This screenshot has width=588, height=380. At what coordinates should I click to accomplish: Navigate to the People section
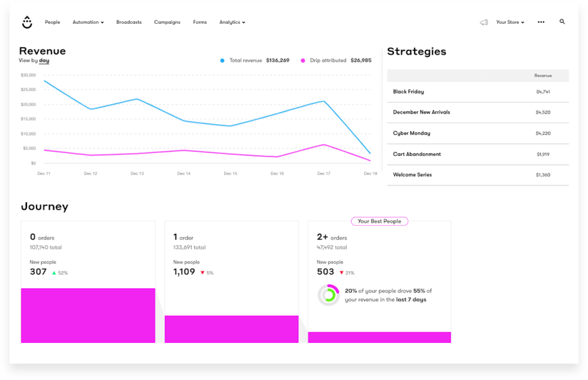pos(52,22)
